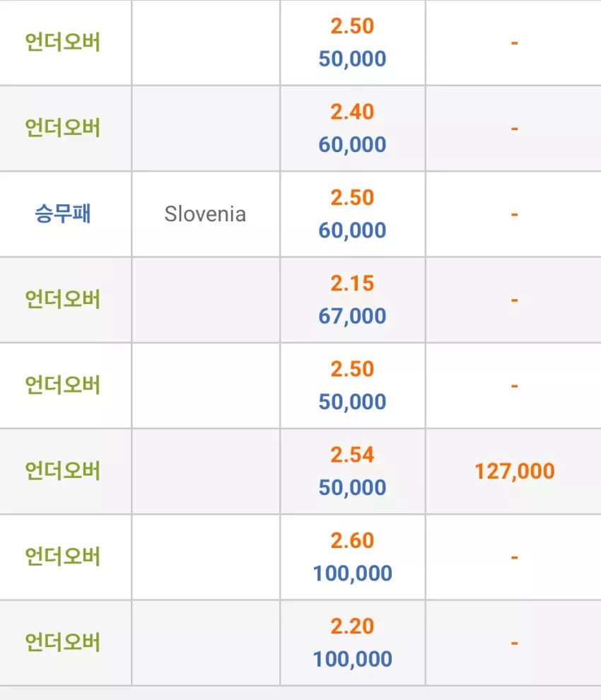The height and width of the screenshot is (700, 601).
Task: Select the 2.20 odds value
Action: [x=352, y=626]
